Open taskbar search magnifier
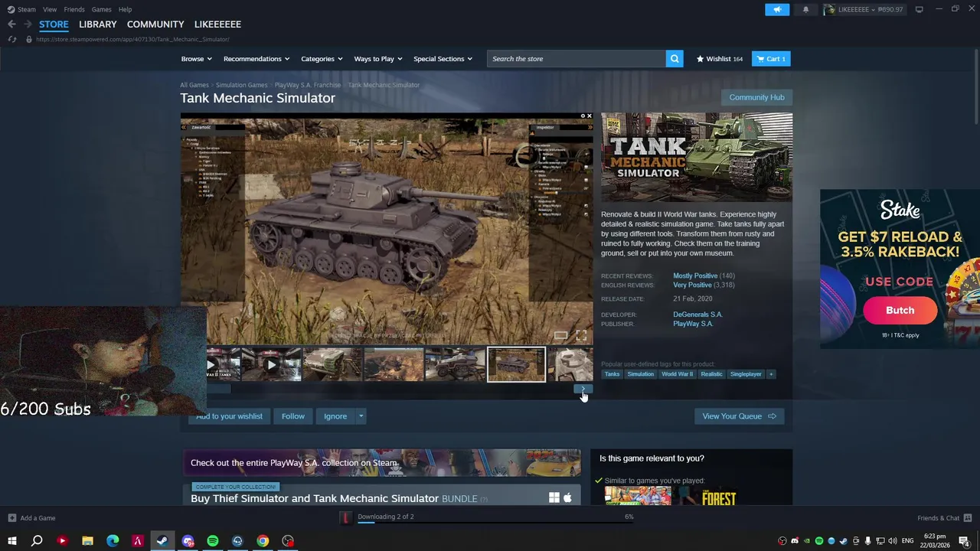The height and width of the screenshot is (551, 980). (x=37, y=541)
